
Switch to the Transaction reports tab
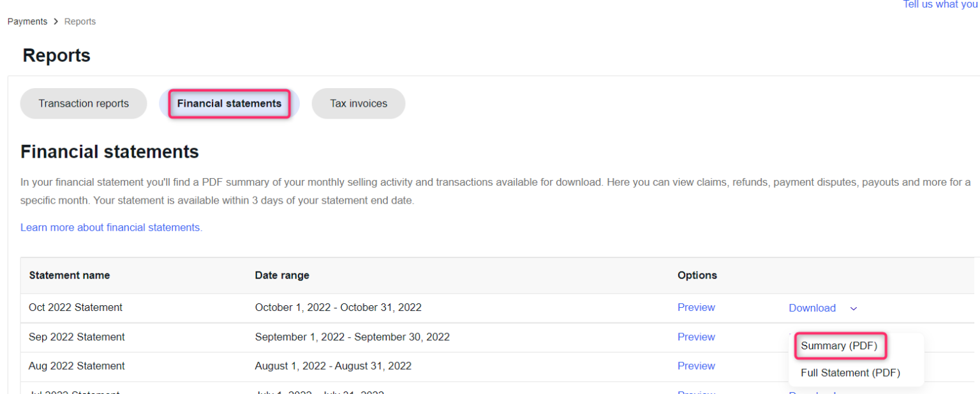point(84,103)
